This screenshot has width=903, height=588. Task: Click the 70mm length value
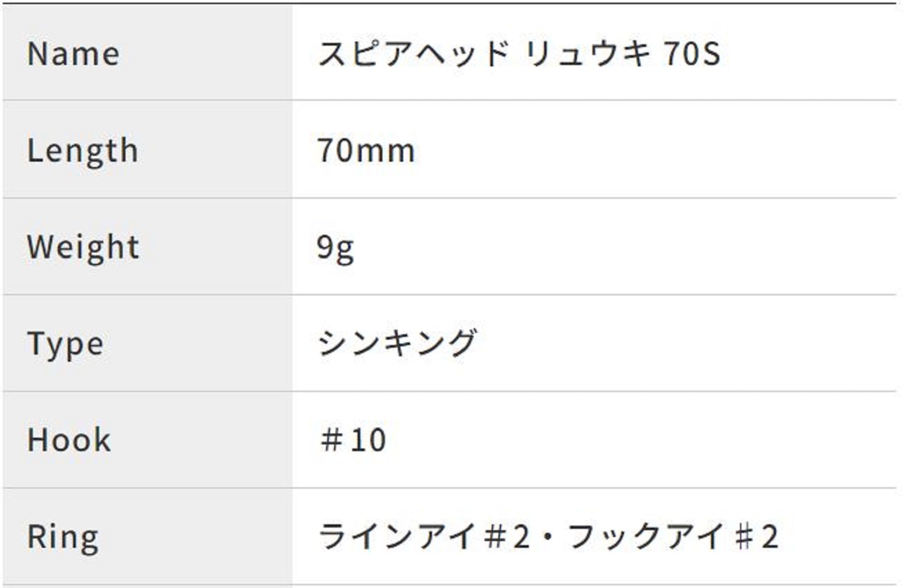click(366, 151)
